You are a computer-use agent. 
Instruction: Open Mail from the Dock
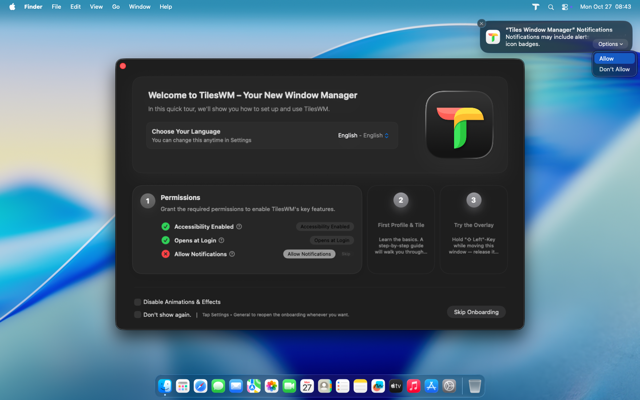click(x=236, y=386)
